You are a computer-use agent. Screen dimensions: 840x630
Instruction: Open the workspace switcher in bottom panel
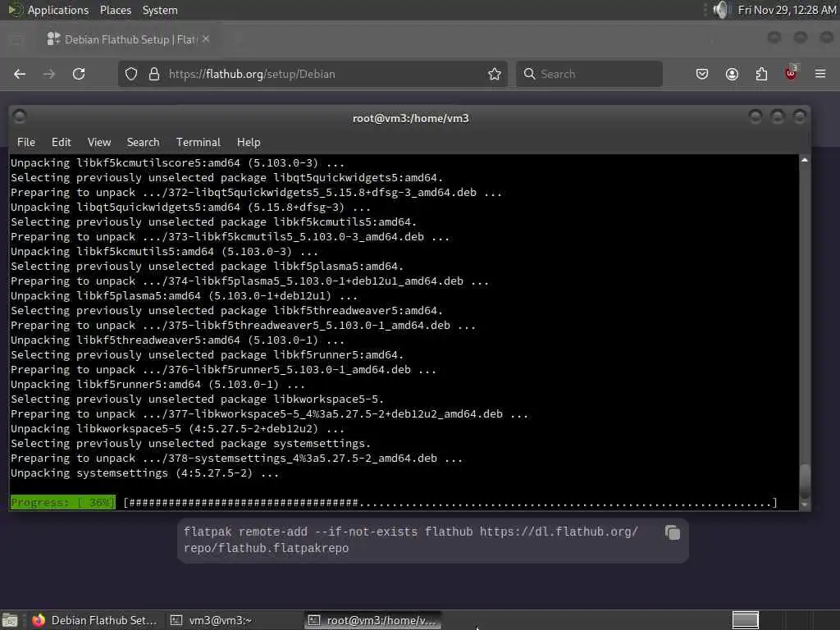[745, 620]
